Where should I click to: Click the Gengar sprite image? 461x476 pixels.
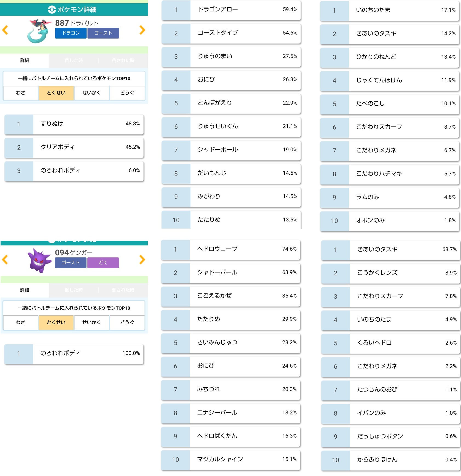point(39,260)
